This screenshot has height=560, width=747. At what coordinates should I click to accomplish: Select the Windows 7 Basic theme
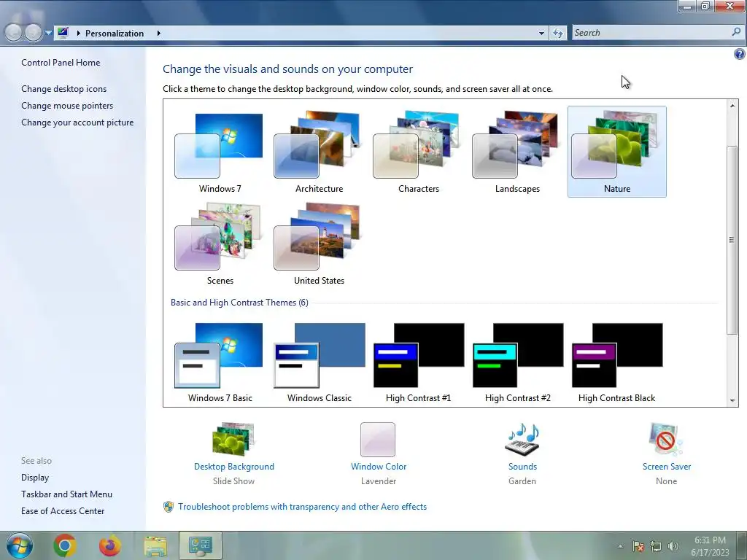[x=220, y=363]
